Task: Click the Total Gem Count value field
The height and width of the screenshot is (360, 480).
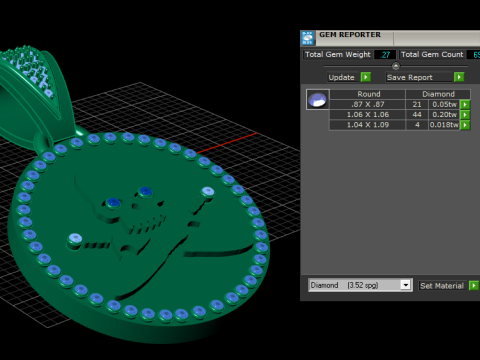Action: point(473,55)
